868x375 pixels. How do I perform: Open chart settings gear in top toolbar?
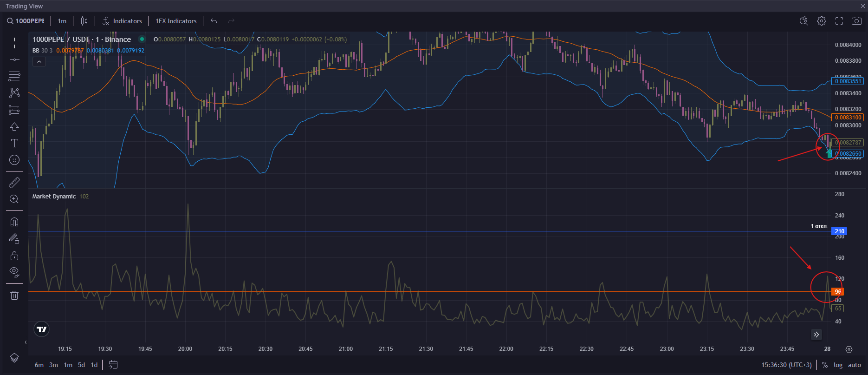(x=822, y=21)
